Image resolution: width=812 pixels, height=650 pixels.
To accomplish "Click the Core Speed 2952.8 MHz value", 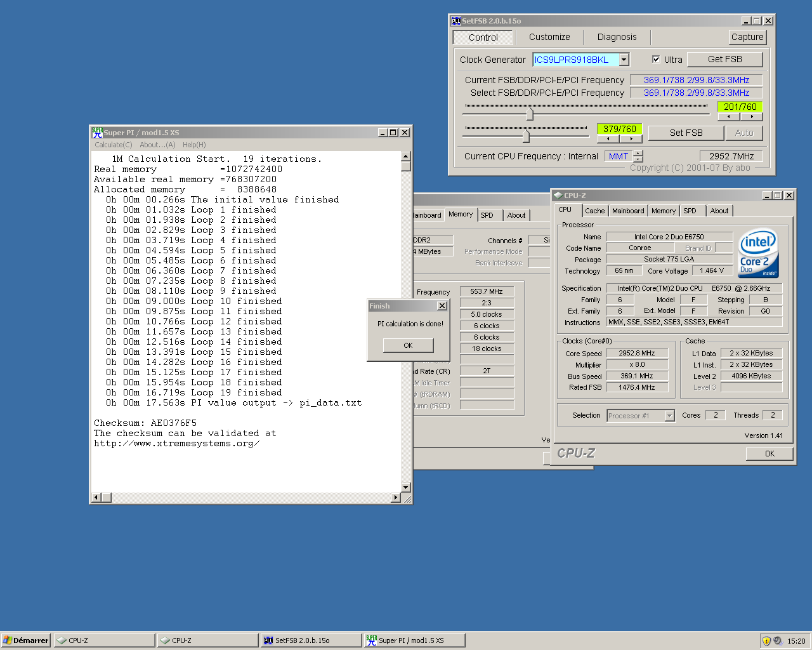I will 637,353.
